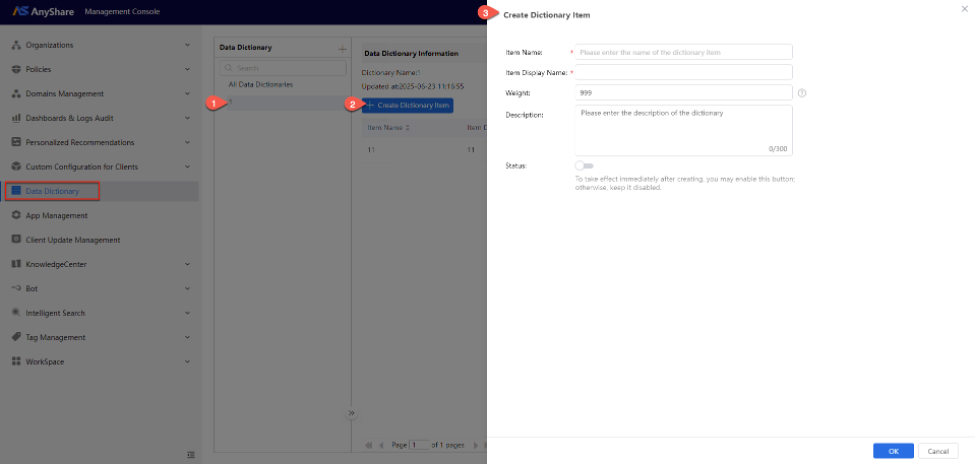Viewport: 976px width, 464px height.
Task: Expand Personalized Recommendations chevron
Action: 187,142
